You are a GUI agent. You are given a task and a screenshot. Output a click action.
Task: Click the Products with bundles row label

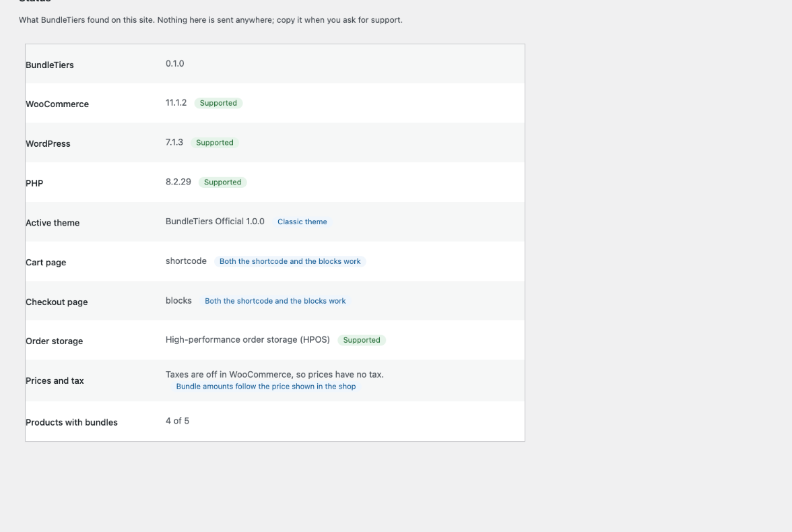pyautogui.click(x=71, y=422)
